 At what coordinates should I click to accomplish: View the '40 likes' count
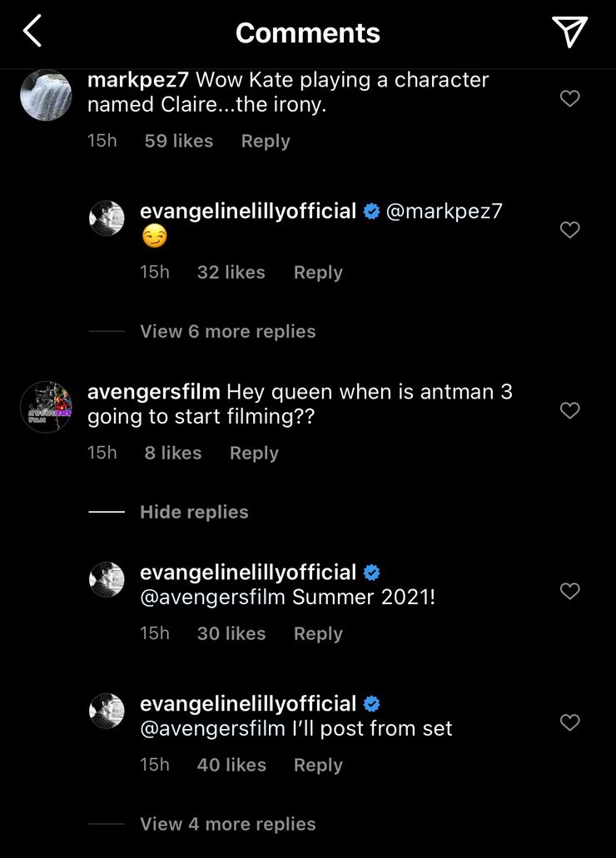click(231, 765)
